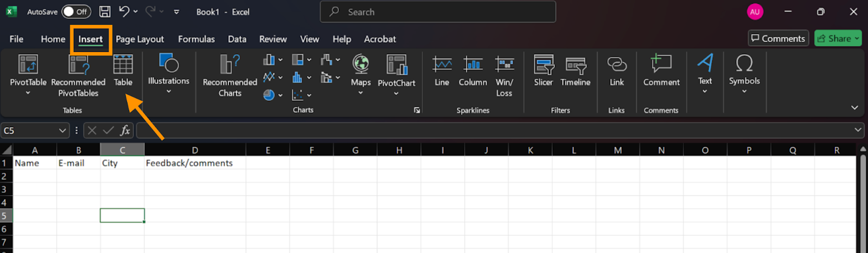Open the Page Layout tab
This screenshot has width=868, height=253.
(139, 39)
